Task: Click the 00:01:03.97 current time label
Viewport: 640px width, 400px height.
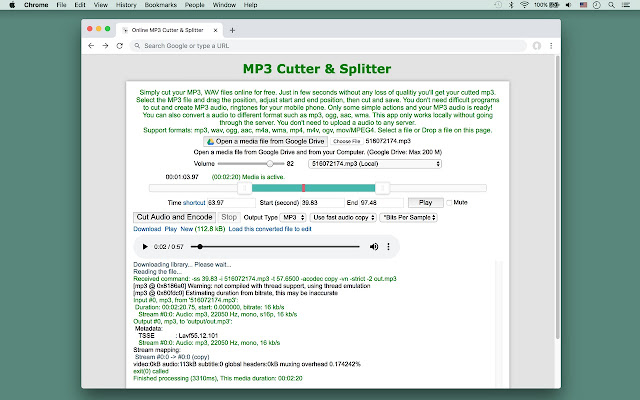Action: 182,177
